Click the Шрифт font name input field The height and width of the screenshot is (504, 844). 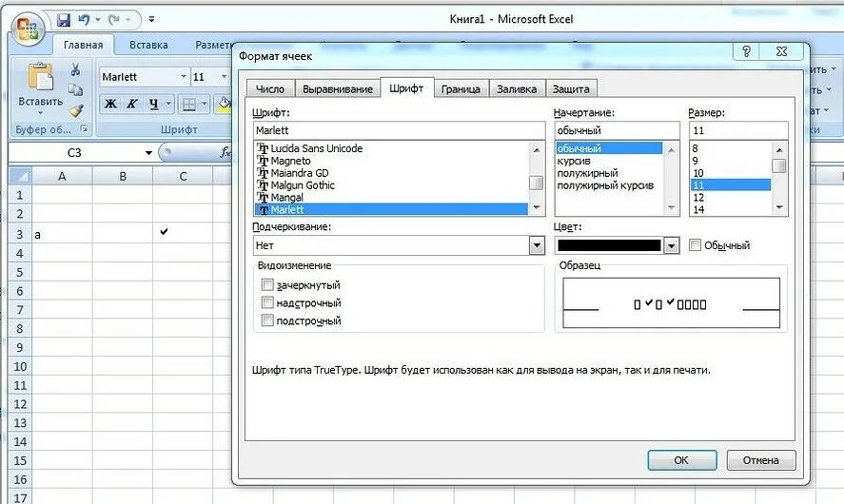point(399,130)
